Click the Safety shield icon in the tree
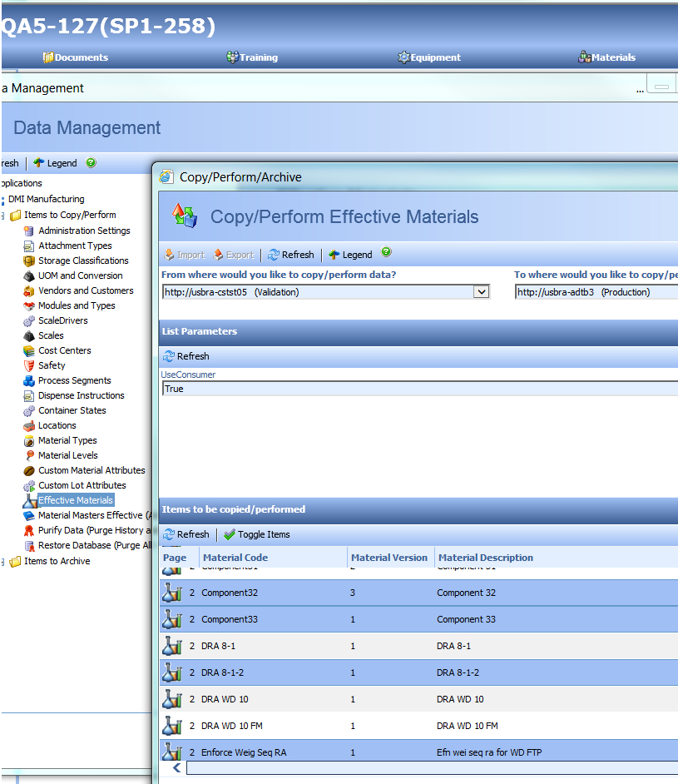 point(29,365)
